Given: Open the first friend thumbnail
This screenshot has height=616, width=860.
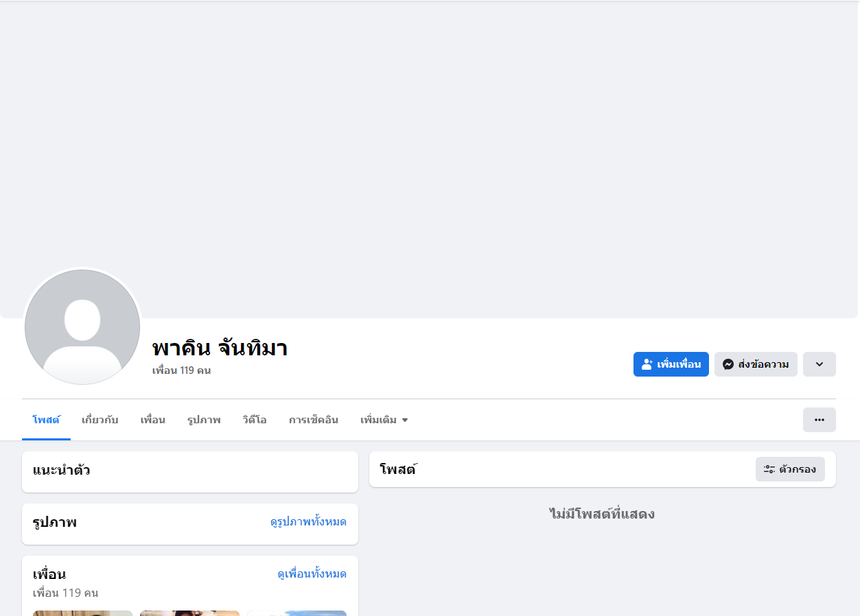Looking at the screenshot, I should click(x=82, y=613).
